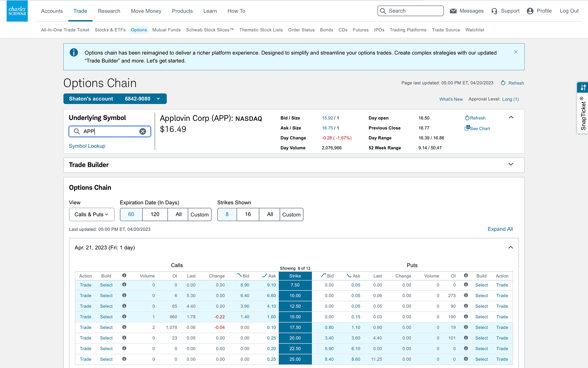Click the Symbol Lookup link

pyautogui.click(x=87, y=146)
